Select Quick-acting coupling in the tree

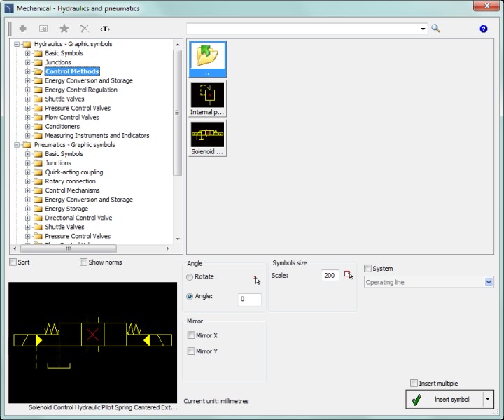(73, 172)
